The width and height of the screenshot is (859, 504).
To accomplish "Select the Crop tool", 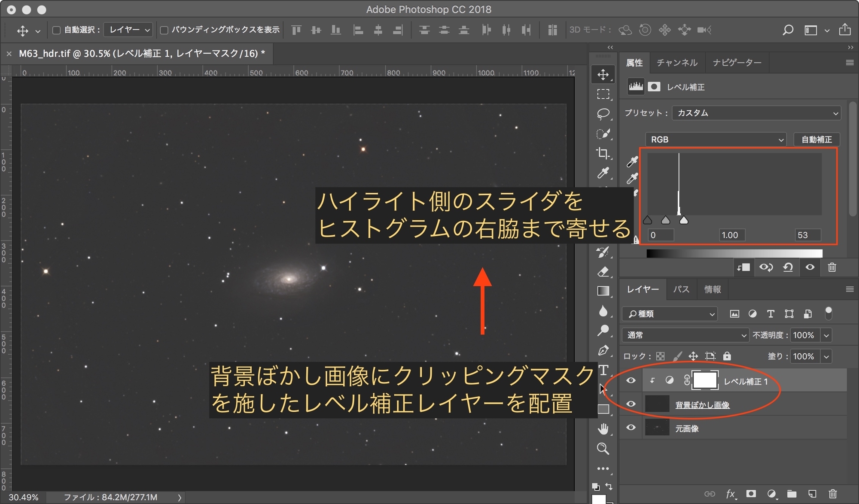I will [x=603, y=153].
